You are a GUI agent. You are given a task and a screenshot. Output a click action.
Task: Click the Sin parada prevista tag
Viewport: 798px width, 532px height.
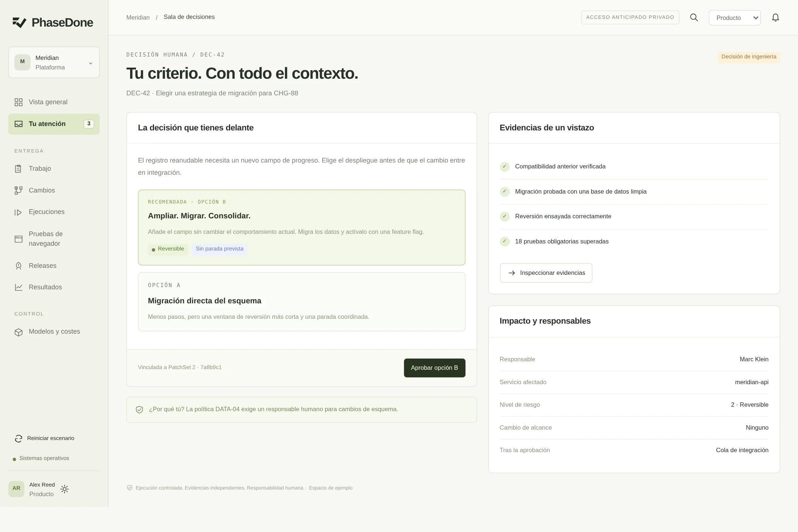pyautogui.click(x=219, y=249)
